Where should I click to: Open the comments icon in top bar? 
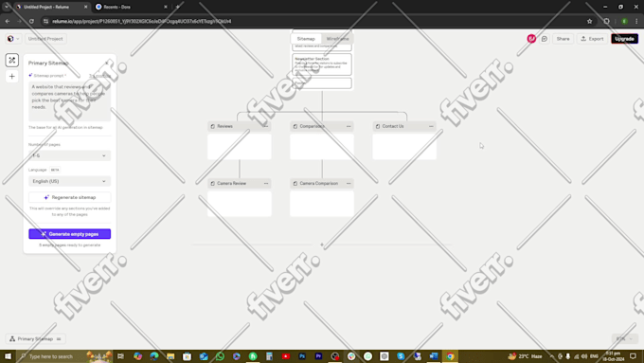tap(545, 39)
